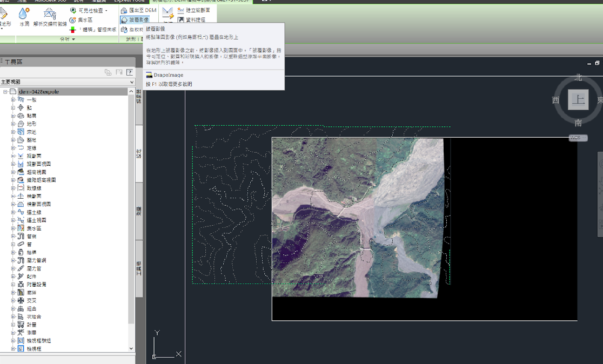Open Visibility Check dropdown arrow

(106, 10)
